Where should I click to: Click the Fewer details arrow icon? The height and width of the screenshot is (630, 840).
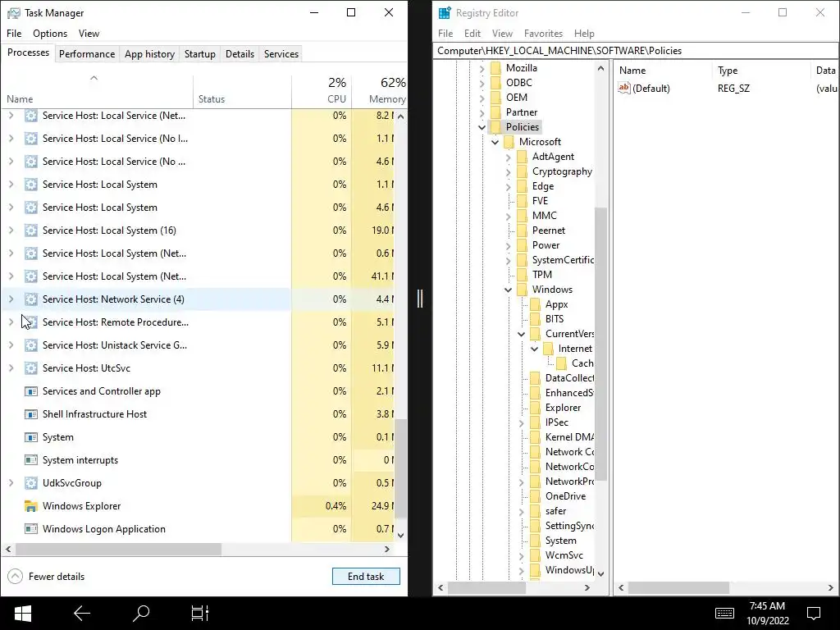15,577
